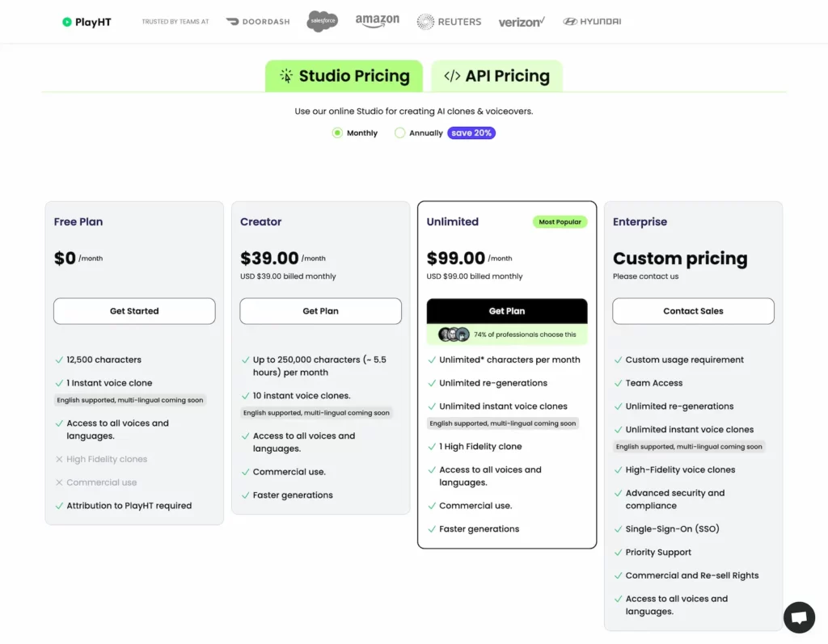Select the DoorDash brand logo

257,22
